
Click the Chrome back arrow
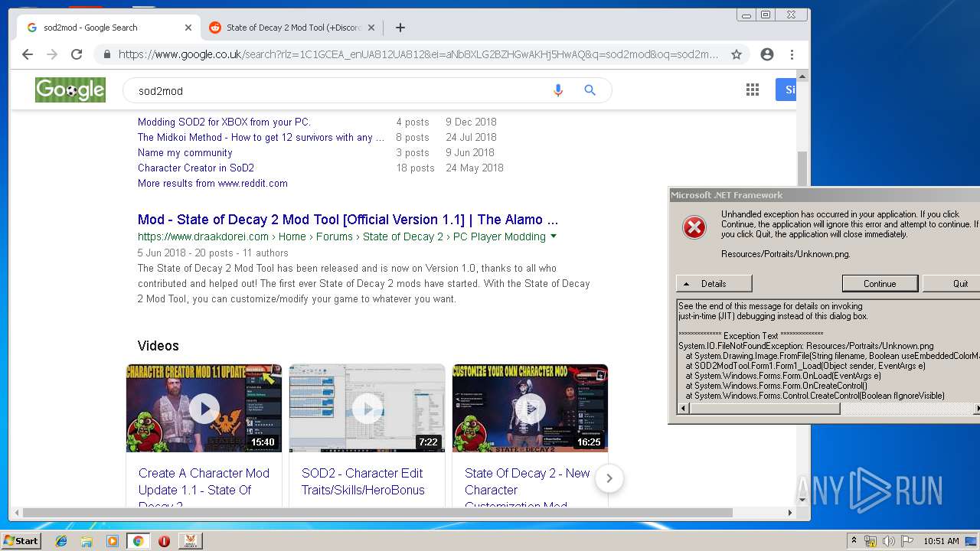coord(28,54)
